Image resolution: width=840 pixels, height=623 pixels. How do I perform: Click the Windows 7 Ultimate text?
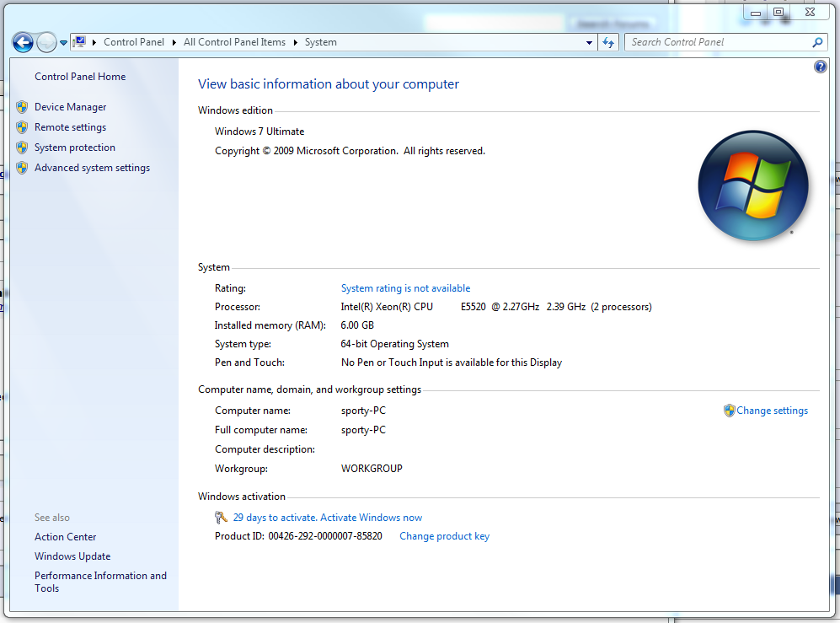pyautogui.click(x=259, y=132)
